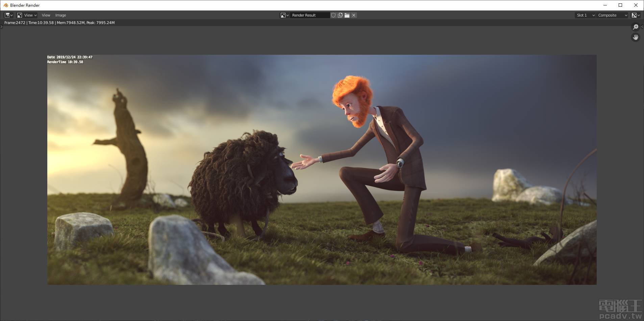Expand the Slot 1 dropdown
Image resolution: width=644 pixels, height=321 pixels.
tap(585, 15)
